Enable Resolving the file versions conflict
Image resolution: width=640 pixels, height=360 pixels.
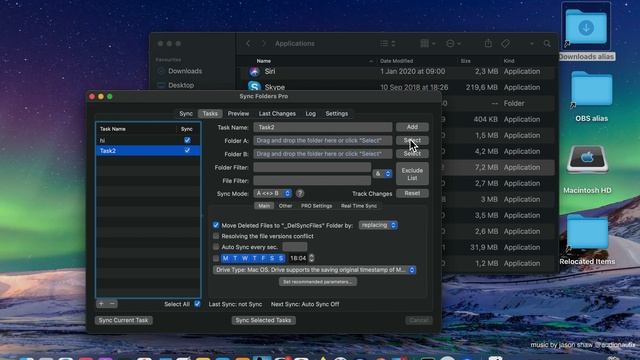point(216,236)
